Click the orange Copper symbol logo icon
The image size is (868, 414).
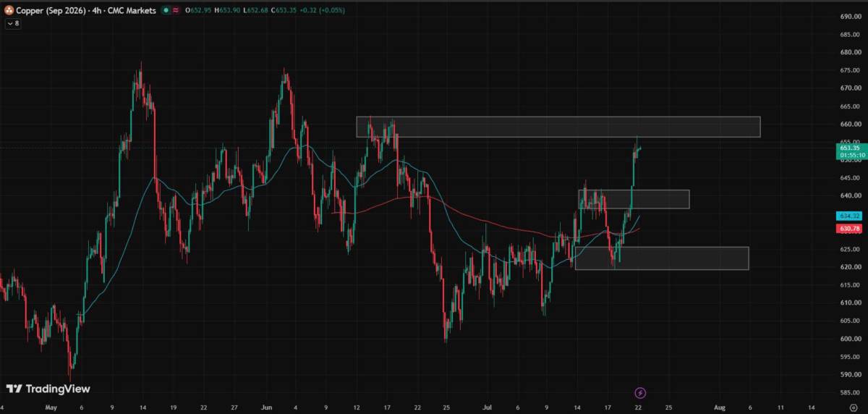[x=9, y=11]
